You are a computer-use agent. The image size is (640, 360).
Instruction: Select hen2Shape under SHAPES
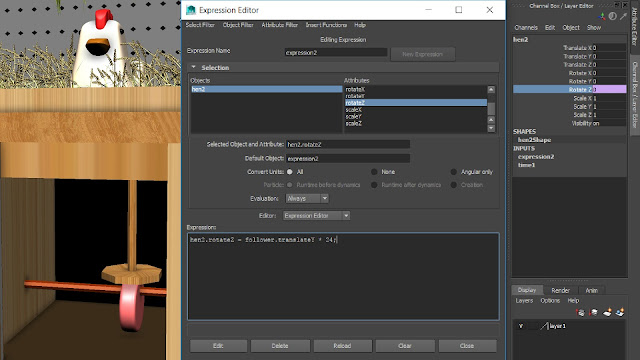tap(534, 140)
